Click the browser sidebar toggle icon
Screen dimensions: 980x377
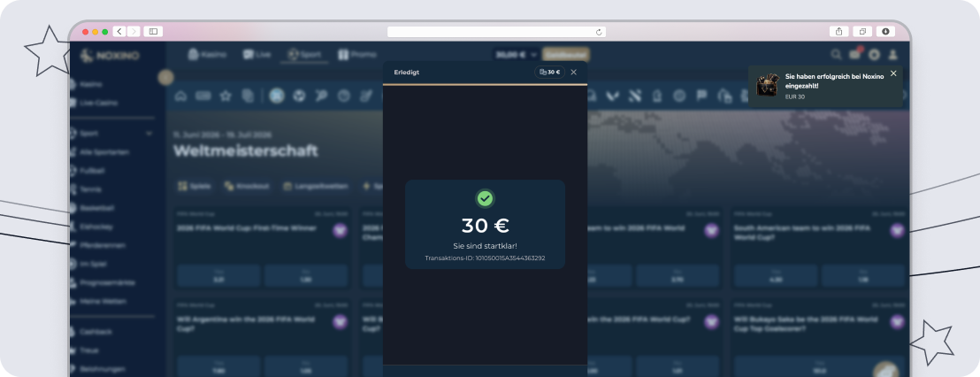pyautogui.click(x=153, y=31)
